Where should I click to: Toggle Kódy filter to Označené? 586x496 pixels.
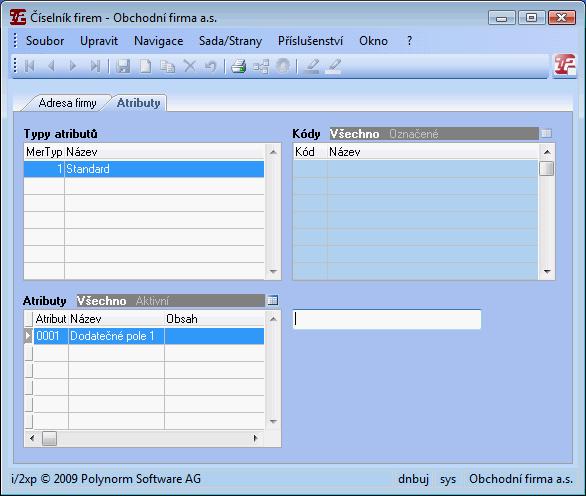click(414, 134)
